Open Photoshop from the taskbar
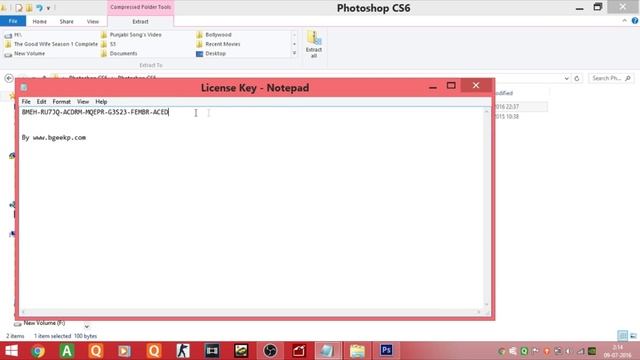The width and height of the screenshot is (640, 360). pos(386,351)
